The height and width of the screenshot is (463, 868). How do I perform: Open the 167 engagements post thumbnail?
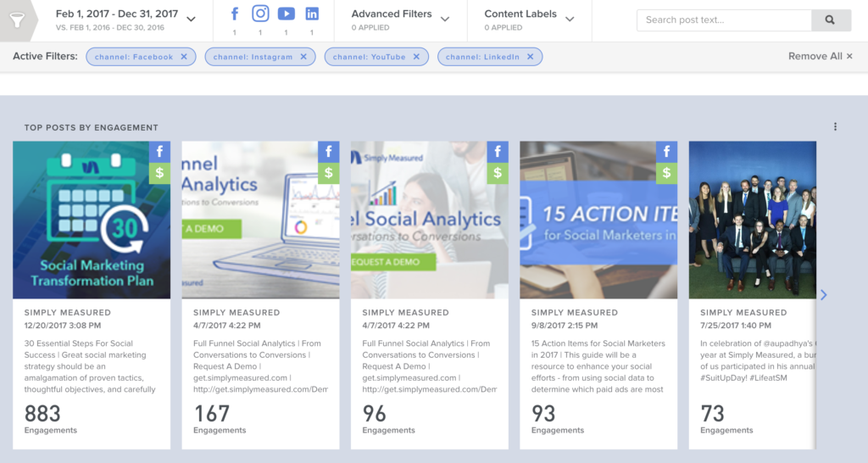(261, 220)
